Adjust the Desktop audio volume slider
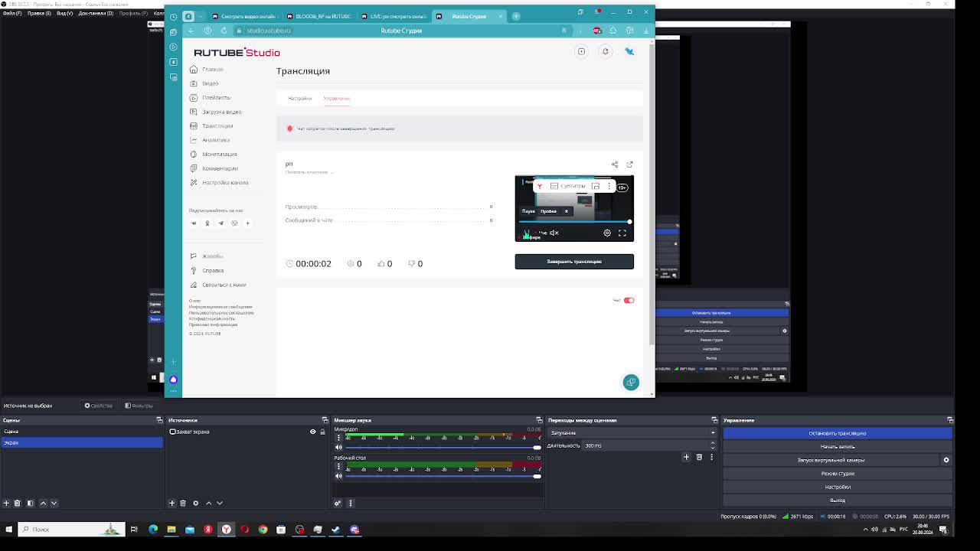Image resolution: width=980 pixels, height=551 pixels. click(442, 476)
